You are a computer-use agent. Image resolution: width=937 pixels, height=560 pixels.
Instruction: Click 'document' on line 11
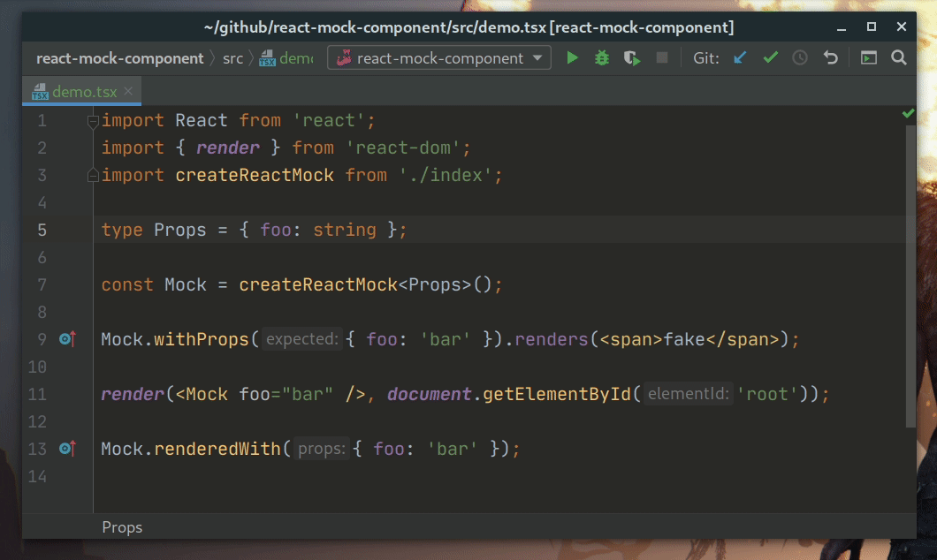point(429,394)
